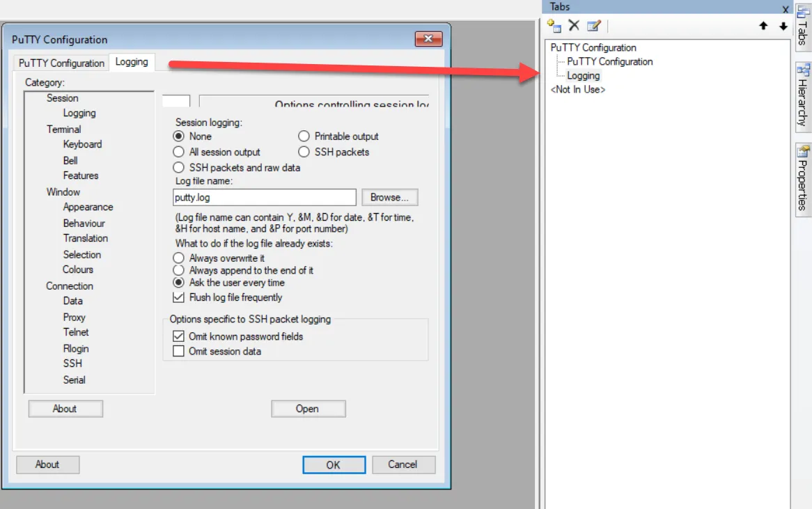Viewport: 812px width, 509px height.
Task: Edit tab with pencil icon
Action: [594, 25]
